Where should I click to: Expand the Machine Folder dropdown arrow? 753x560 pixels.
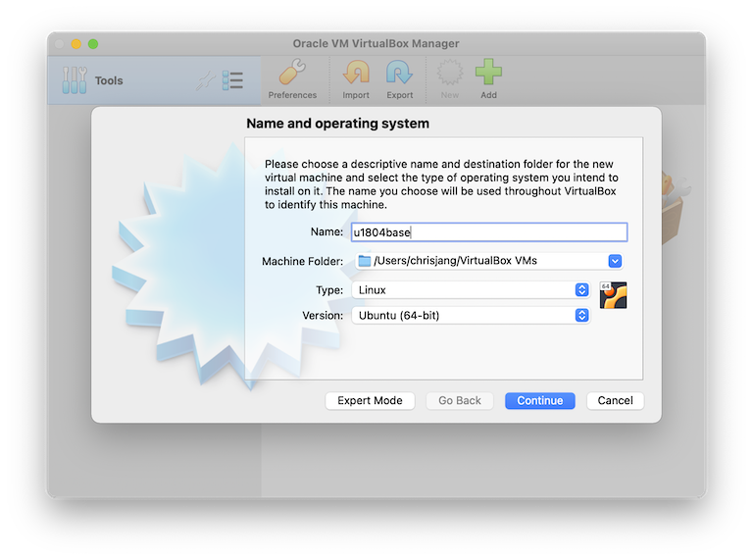point(615,261)
